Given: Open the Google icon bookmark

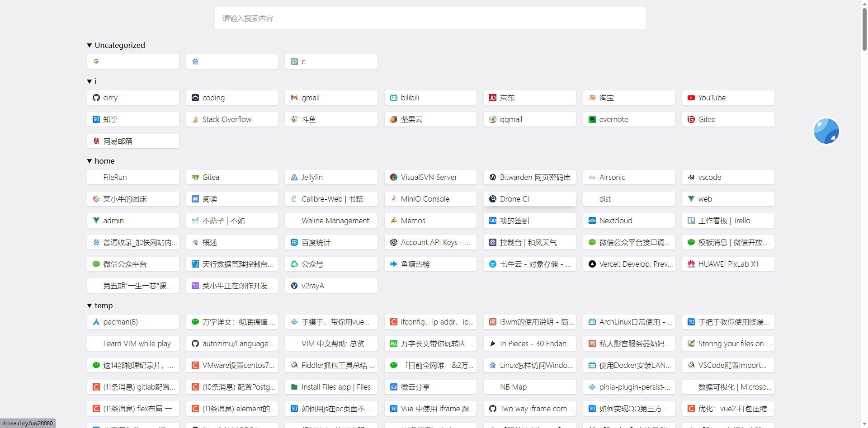Looking at the screenshot, I should [96, 61].
